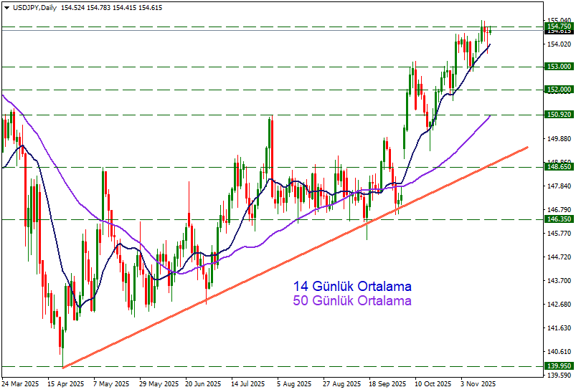This screenshot has height=392, width=576.
Task: Click the 149.880 value on price axis
Action: point(559,139)
